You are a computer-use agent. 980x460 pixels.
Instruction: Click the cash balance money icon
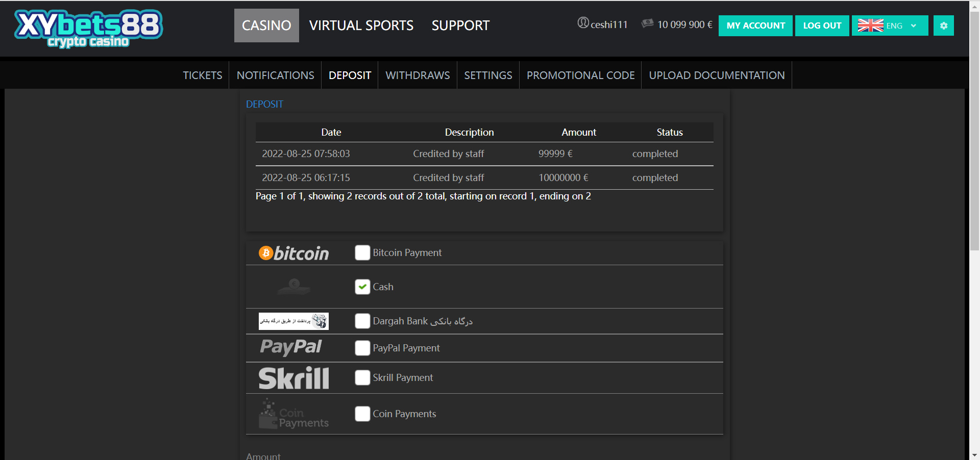click(647, 23)
